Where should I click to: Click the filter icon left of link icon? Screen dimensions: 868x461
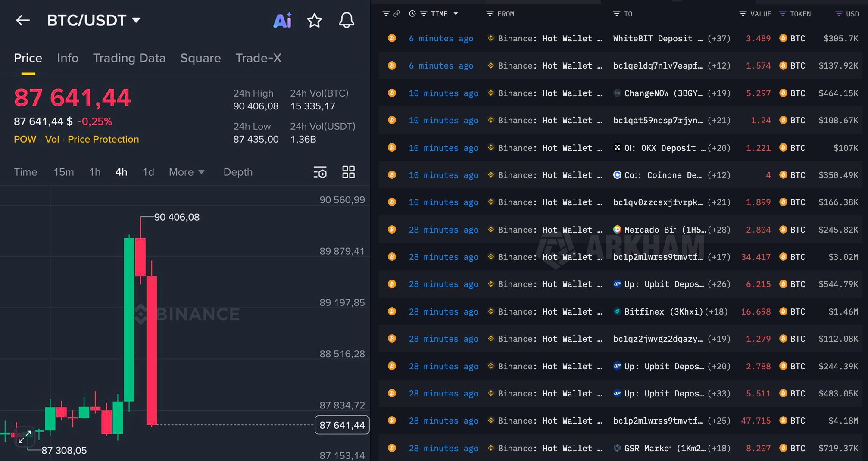tap(386, 14)
